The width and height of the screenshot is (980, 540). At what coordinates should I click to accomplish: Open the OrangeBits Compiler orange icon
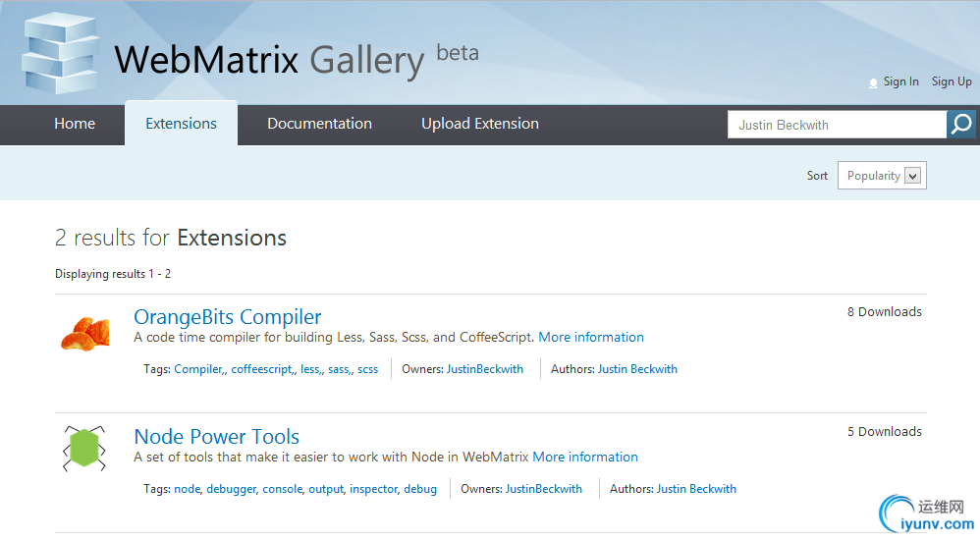click(x=85, y=334)
